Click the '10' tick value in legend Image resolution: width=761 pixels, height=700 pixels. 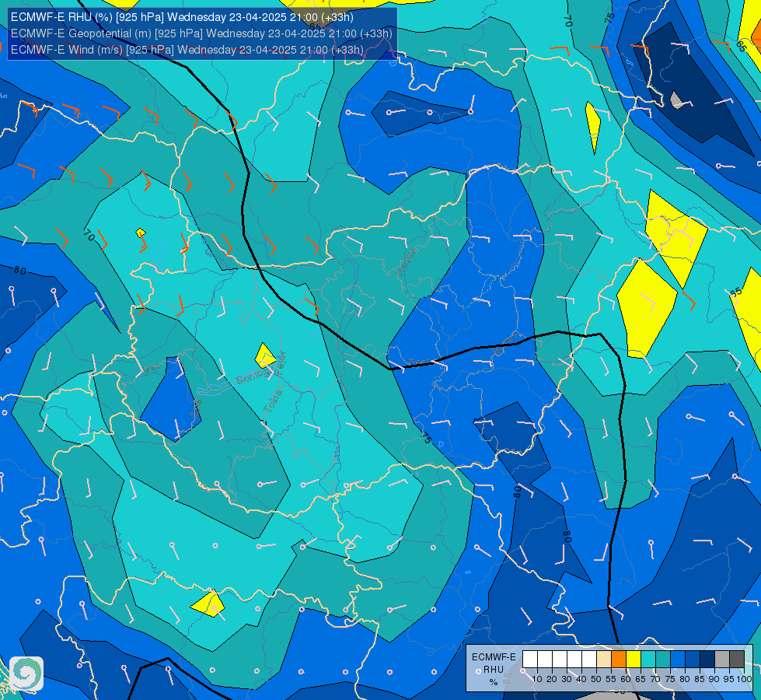pyautogui.click(x=537, y=679)
